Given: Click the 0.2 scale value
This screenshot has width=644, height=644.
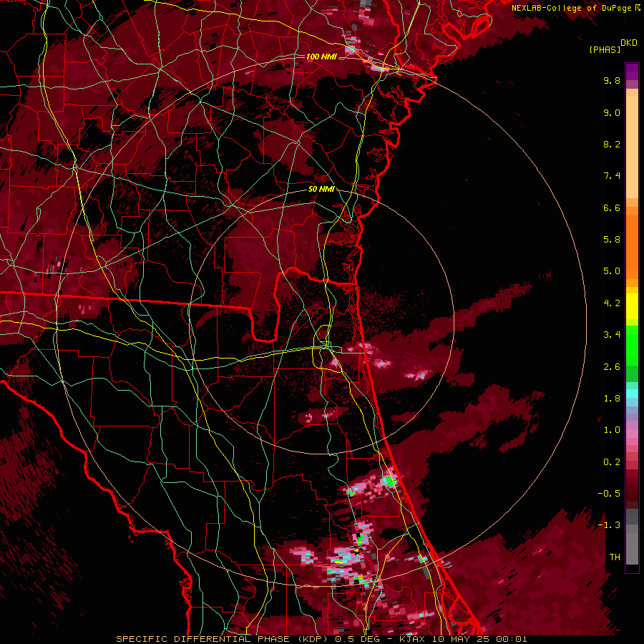Looking at the screenshot, I should (612, 462).
